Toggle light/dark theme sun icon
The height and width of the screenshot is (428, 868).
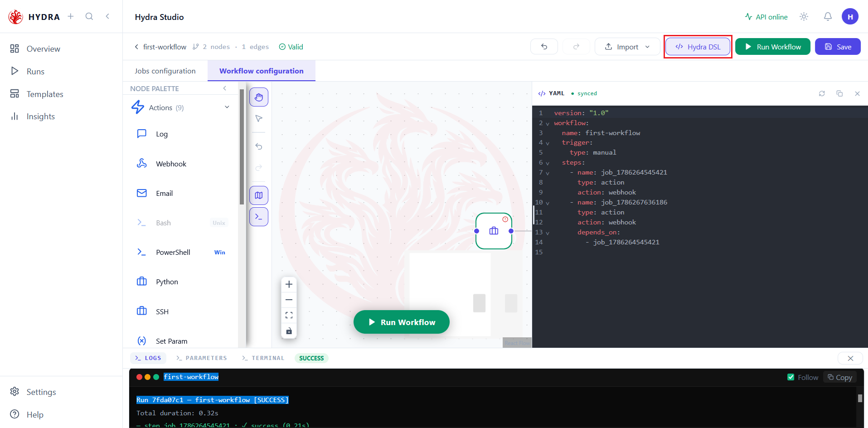pos(804,17)
